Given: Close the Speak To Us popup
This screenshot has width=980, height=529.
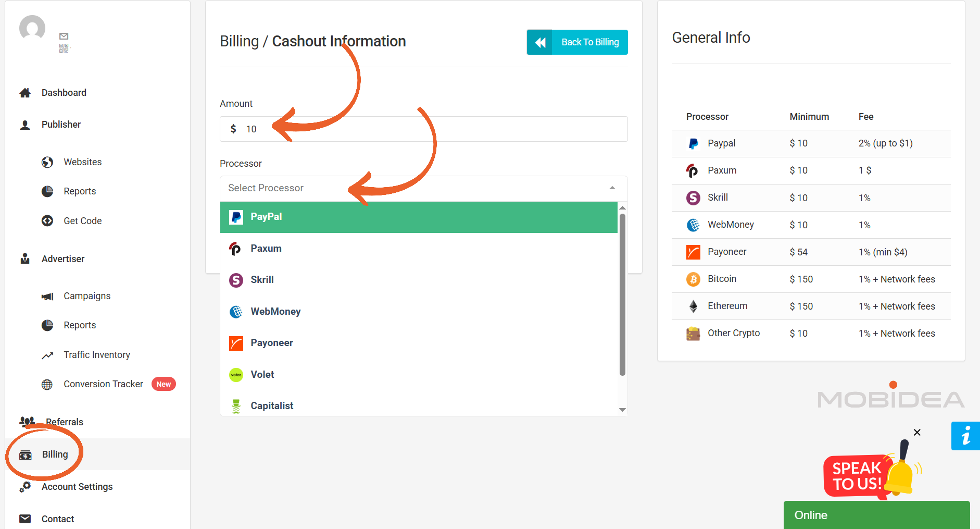Looking at the screenshot, I should tap(917, 432).
